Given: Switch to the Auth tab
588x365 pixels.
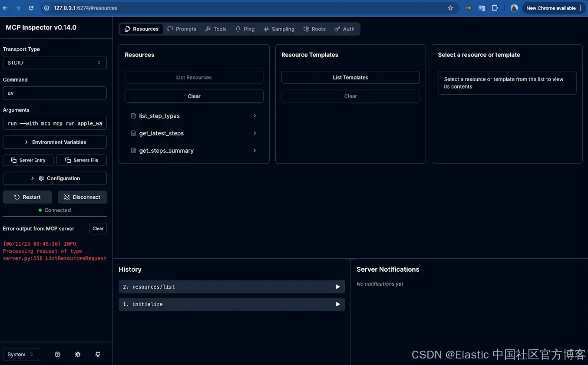Looking at the screenshot, I should pyautogui.click(x=344, y=29).
